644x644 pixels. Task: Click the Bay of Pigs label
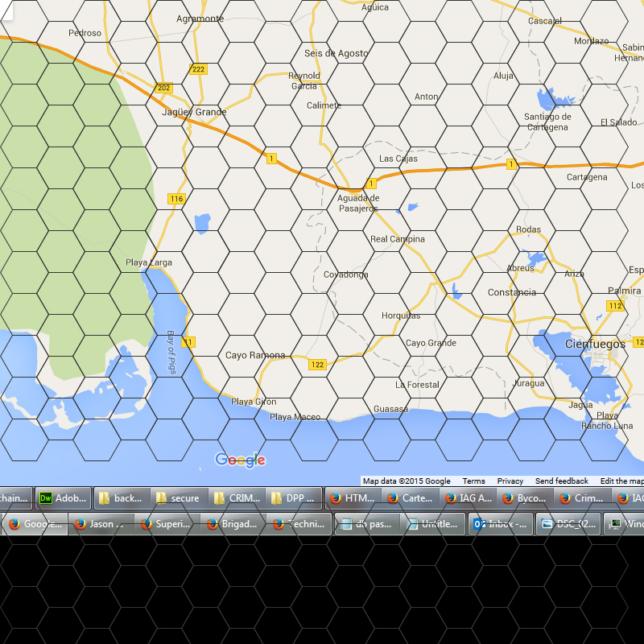click(x=171, y=352)
